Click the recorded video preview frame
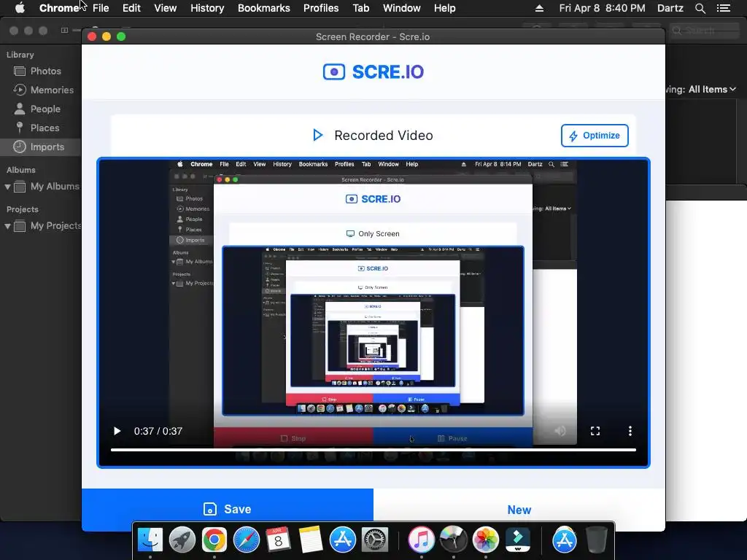The height and width of the screenshot is (560, 747). pos(373,312)
